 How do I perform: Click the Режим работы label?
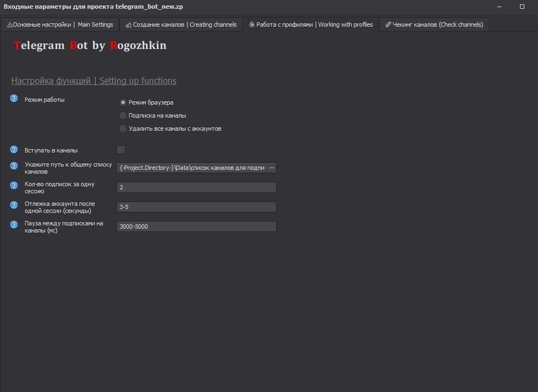tap(45, 100)
